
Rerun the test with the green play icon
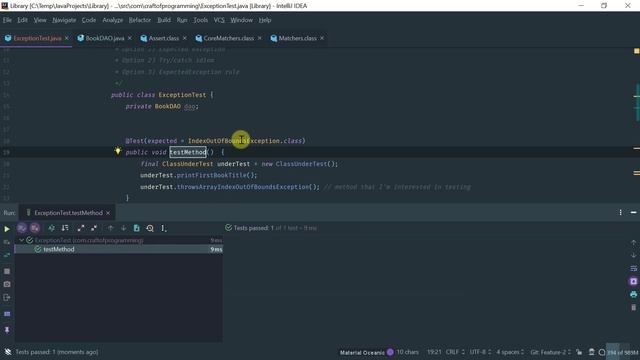7,229
